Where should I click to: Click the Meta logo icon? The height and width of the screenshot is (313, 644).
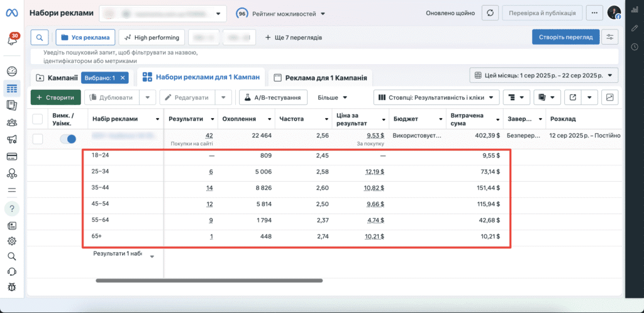point(11,13)
